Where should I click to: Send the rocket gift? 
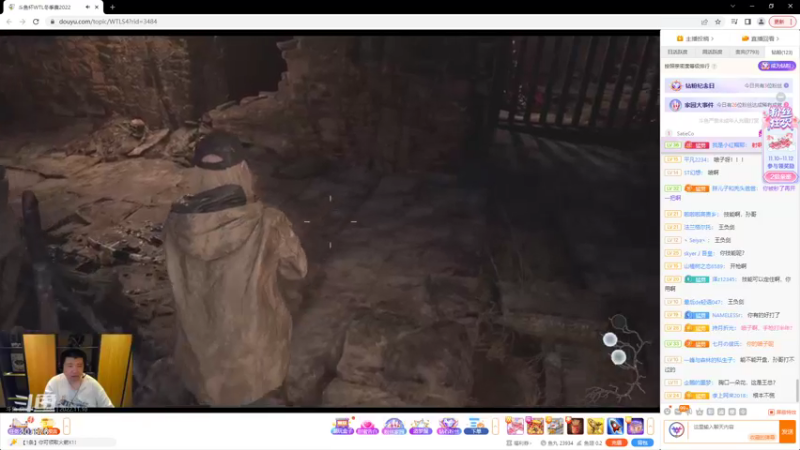pyautogui.click(x=615, y=426)
